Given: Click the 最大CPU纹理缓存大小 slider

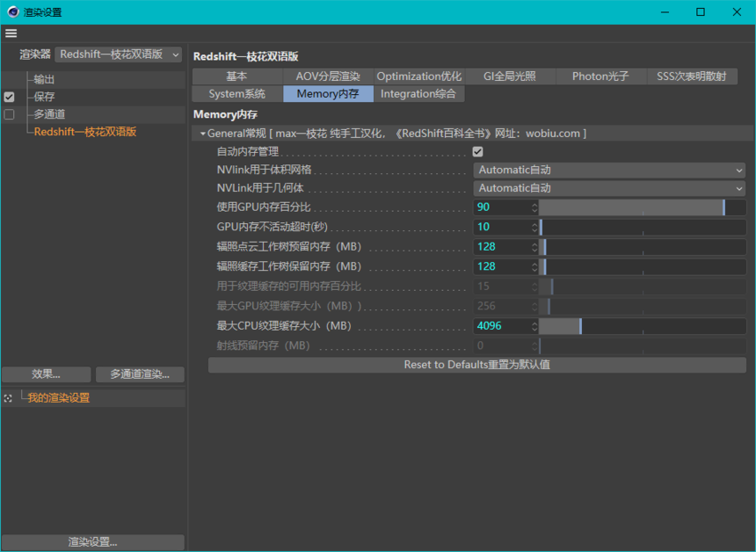Looking at the screenshot, I should pyautogui.click(x=643, y=326).
